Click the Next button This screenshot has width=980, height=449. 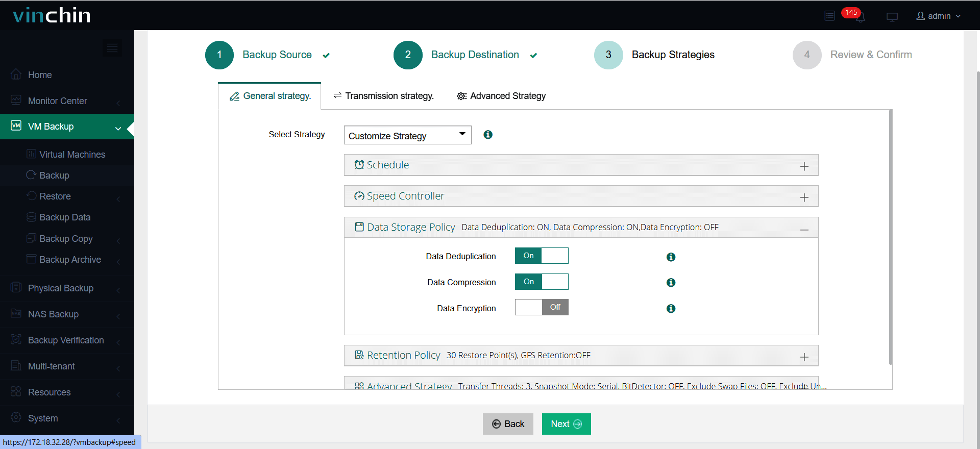[567, 424]
